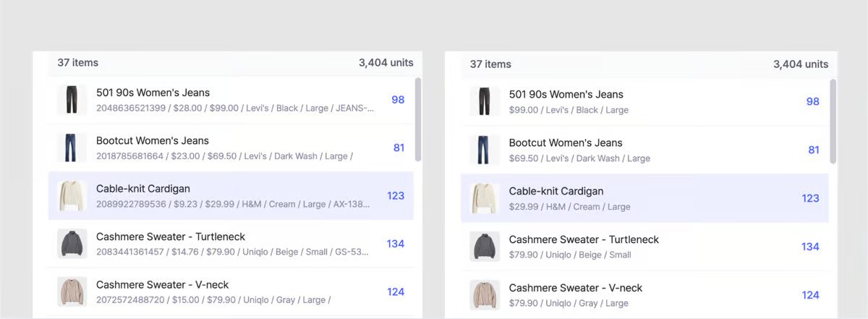Screen dimensions: 868x319
Task: Select 'Cable-knit Cardigan' title in left list
Action: point(143,189)
